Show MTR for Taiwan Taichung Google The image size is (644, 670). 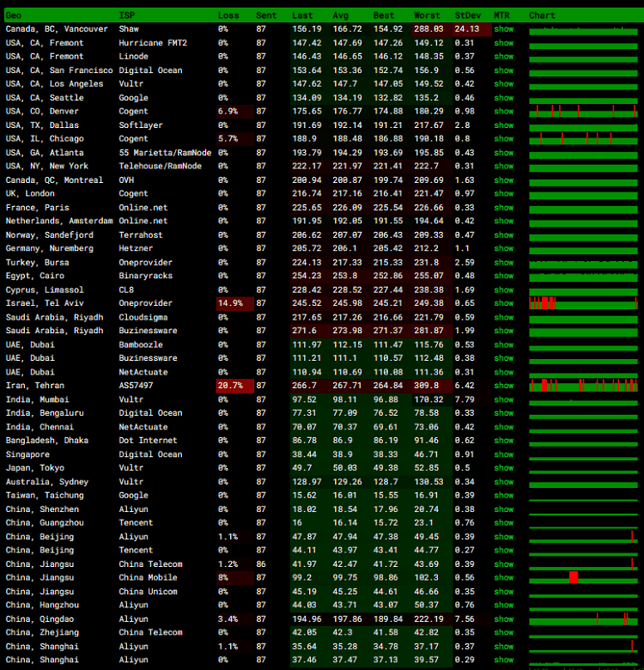click(x=504, y=496)
